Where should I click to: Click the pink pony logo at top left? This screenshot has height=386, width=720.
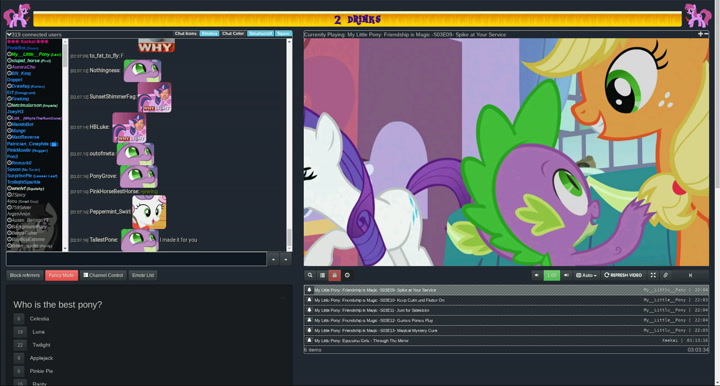click(17, 16)
